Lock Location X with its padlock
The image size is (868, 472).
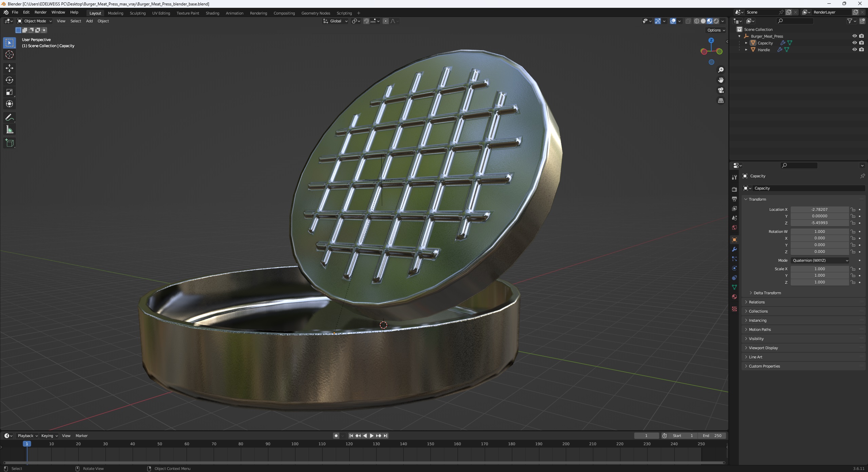(853, 210)
